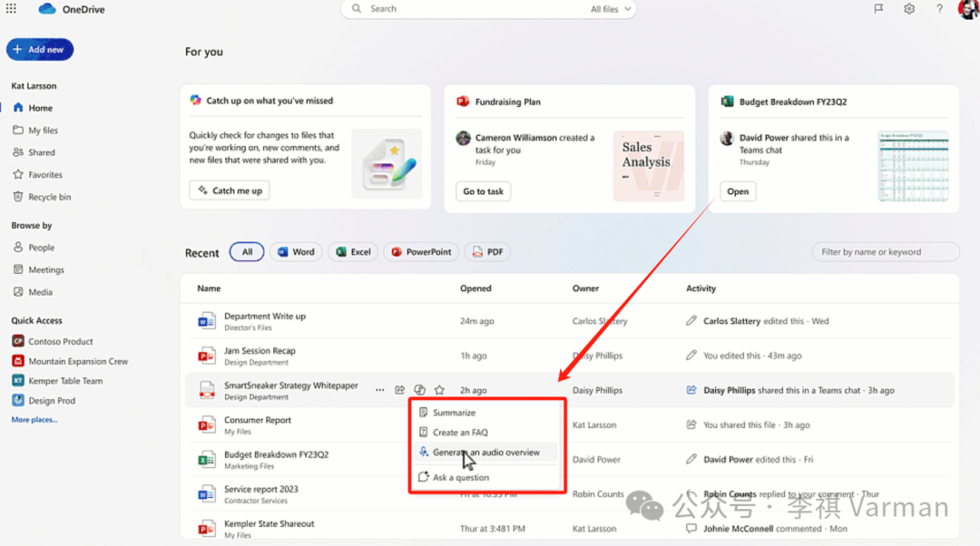Open the Budget Breakdown spreadsheet thumbnail
This screenshot has width=980, height=546.
[x=913, y=166]
